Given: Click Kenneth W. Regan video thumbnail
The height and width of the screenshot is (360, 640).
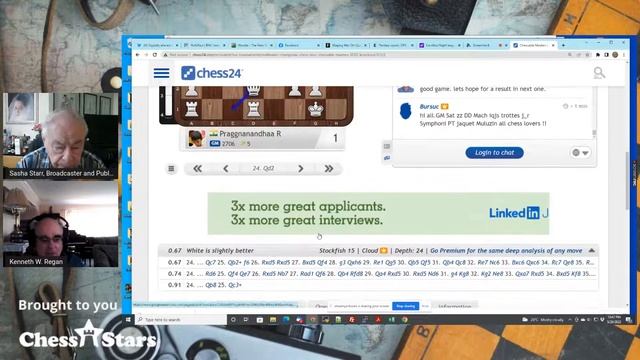Looking at the screenshot, I should (60, 224).
